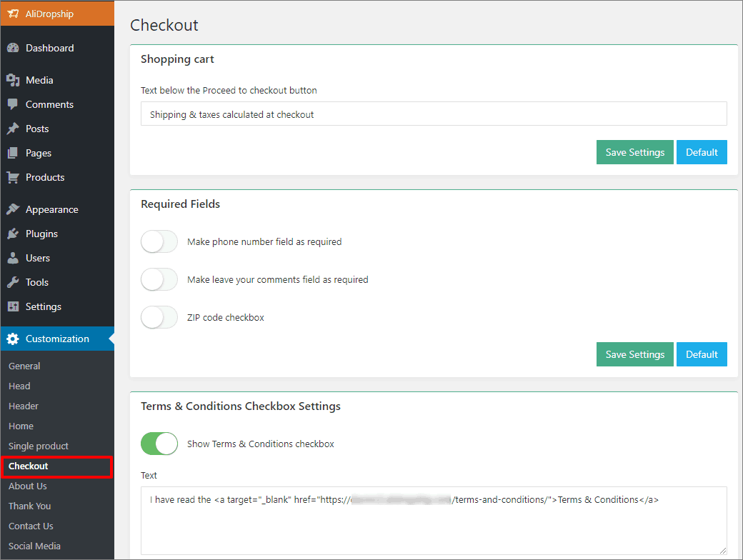
Task: Reset Required Fields section to Default
Action: tap(702, 354)
